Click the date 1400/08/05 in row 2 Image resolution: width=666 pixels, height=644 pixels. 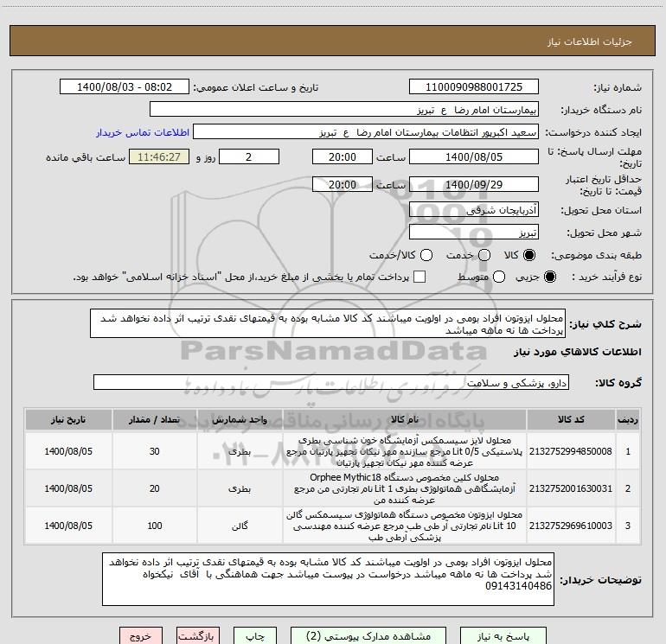68,488
